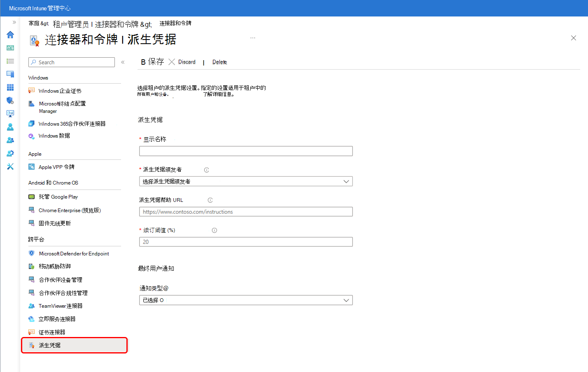Open Microsoft Defender for Endpoint menu item
This screenshot has width=588, height=372.
click(75, 254)
